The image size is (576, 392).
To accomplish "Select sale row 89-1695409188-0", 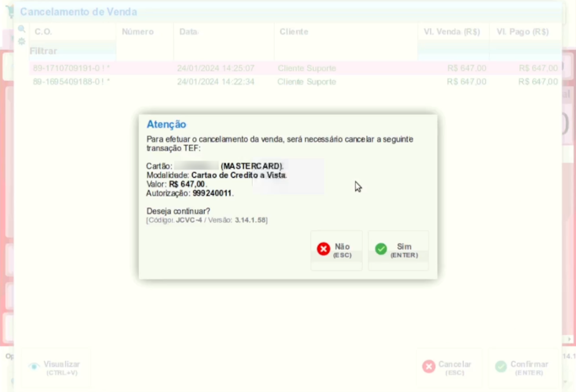I will click(71, 82).
